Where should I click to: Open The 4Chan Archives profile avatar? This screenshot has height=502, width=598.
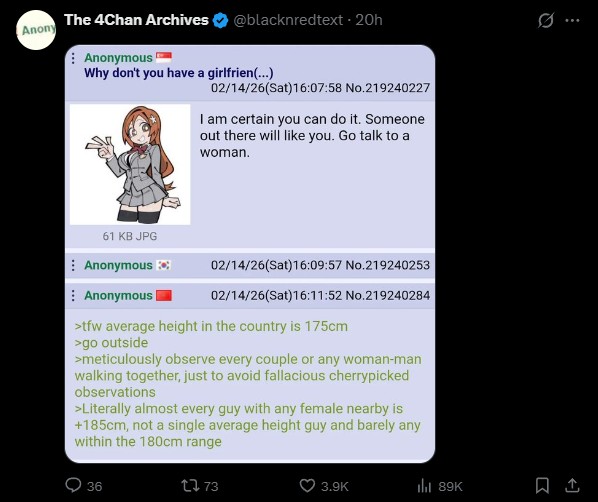(36, 30)
